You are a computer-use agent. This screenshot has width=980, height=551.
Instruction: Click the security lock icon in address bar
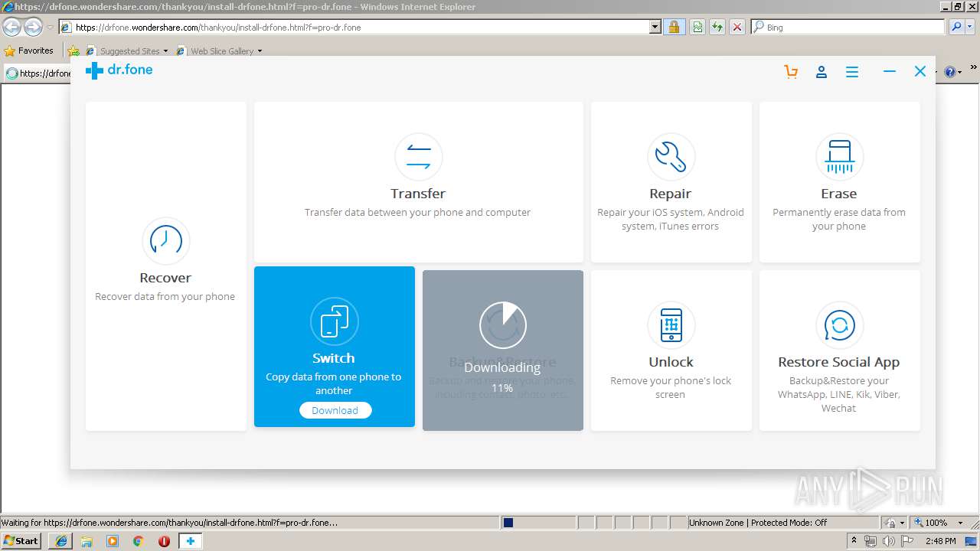[674, 28]
